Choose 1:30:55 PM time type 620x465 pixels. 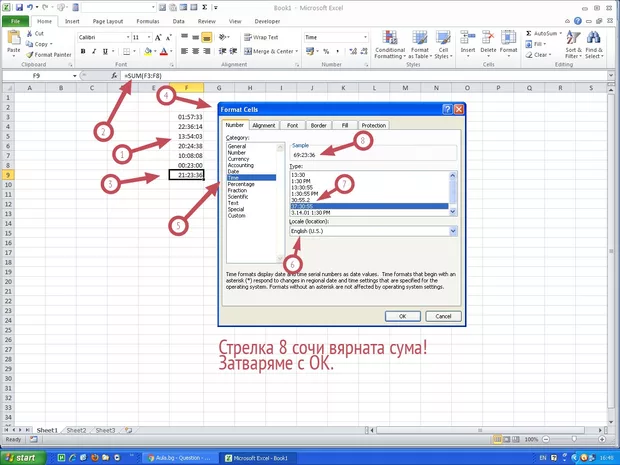[304, 194]
